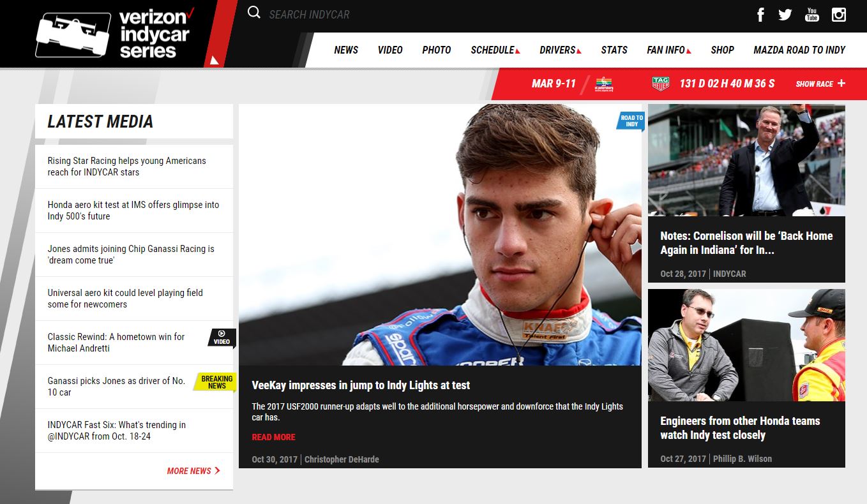Click the MAR 9-11 race date
This screenshot has width=867, height=504.
[554, 84]
